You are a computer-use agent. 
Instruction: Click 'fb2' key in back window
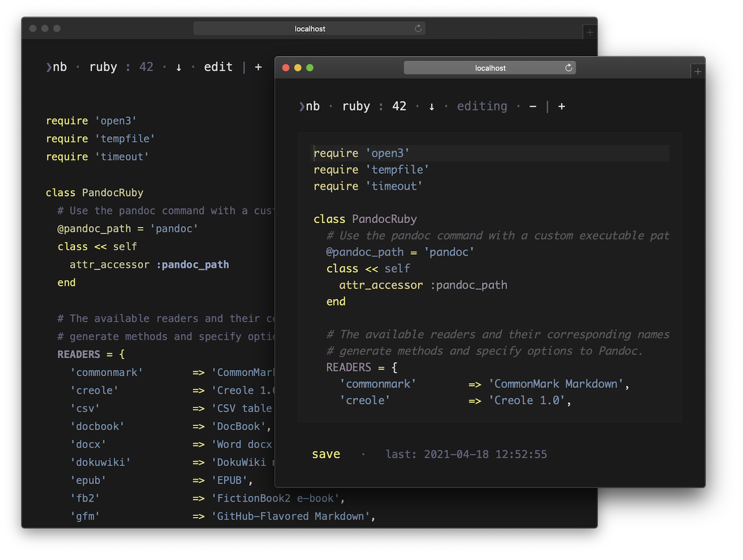click(x=85, y=498)
